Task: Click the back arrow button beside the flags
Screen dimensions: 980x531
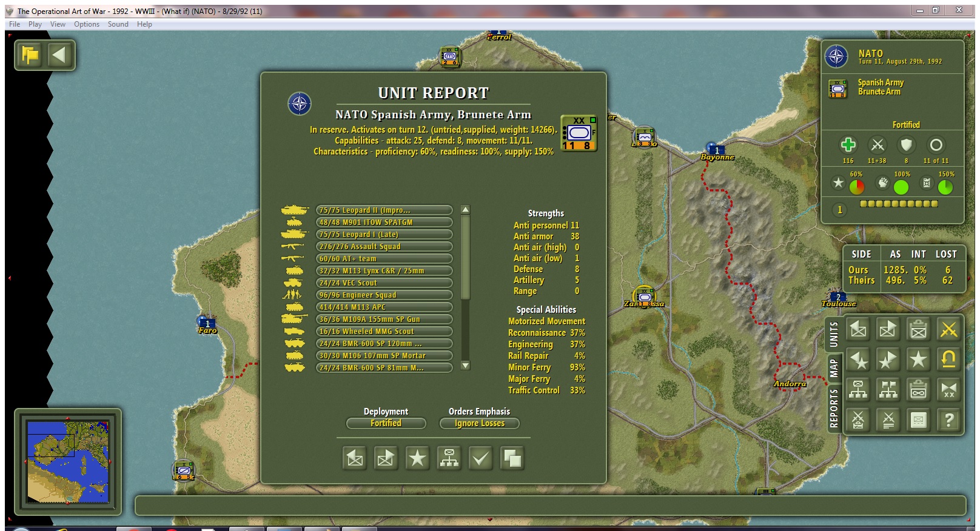Action: [x=59, y=56]
